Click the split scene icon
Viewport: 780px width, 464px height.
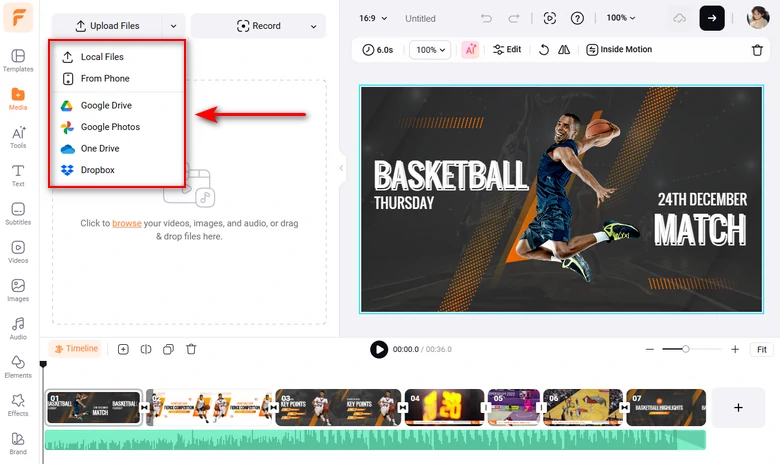(x=146, y=349)
